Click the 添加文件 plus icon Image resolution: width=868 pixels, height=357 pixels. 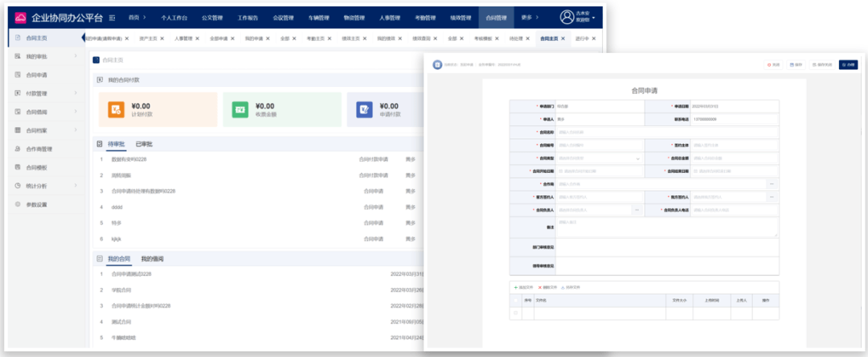point(515,287)
